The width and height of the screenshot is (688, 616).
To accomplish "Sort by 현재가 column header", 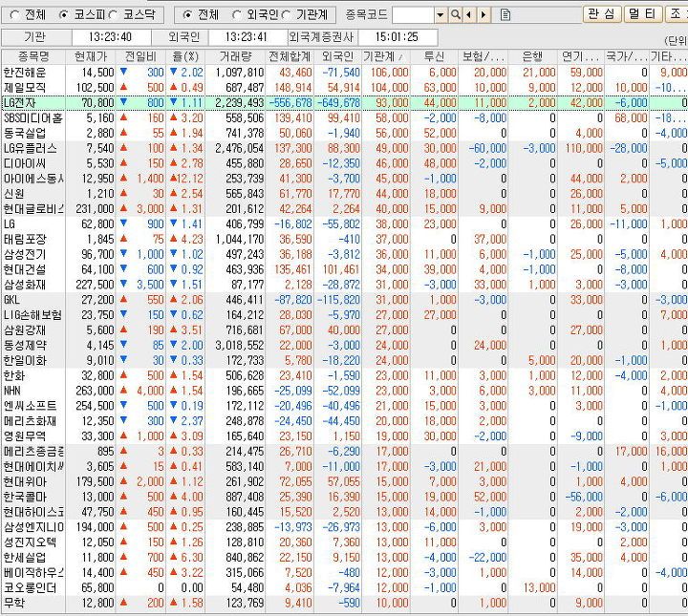I will coord(91,56).
